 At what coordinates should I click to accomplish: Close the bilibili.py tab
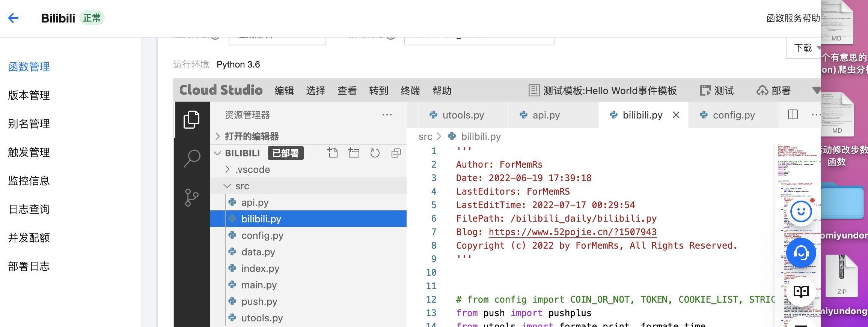point(676,115)
